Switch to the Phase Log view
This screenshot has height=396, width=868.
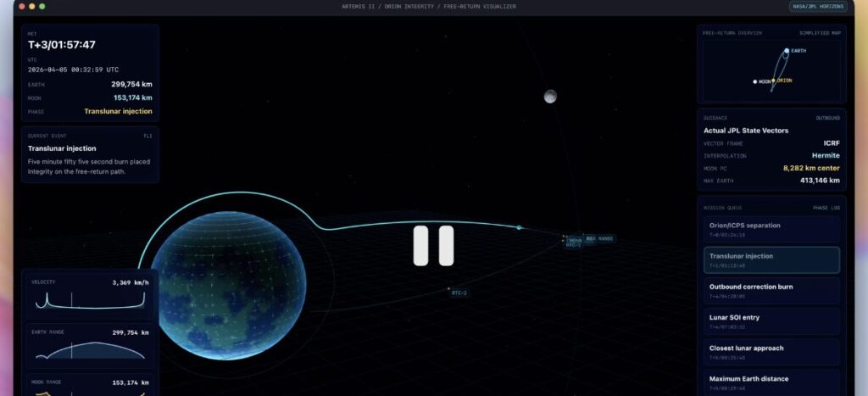(826, 207)
